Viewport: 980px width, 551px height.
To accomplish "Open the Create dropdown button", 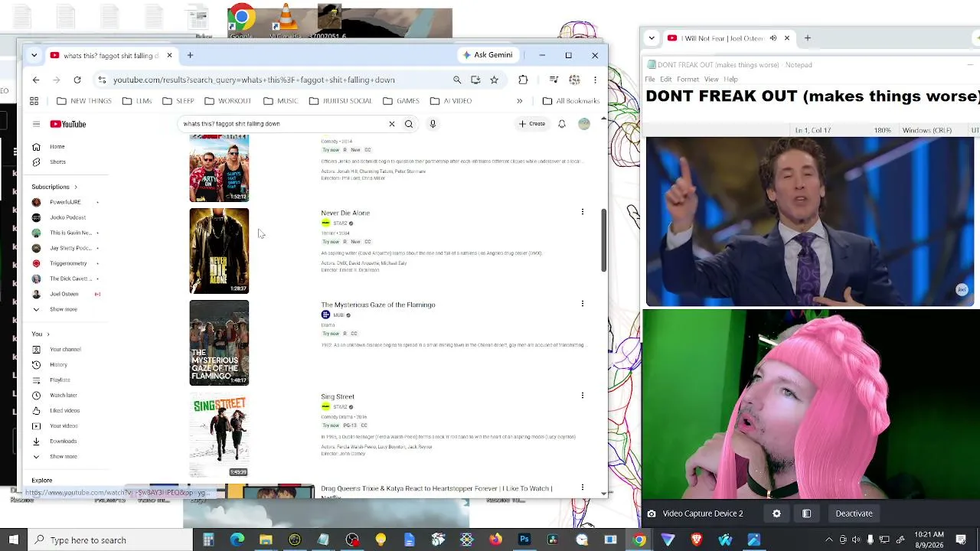I will click(x=532, y=124).
